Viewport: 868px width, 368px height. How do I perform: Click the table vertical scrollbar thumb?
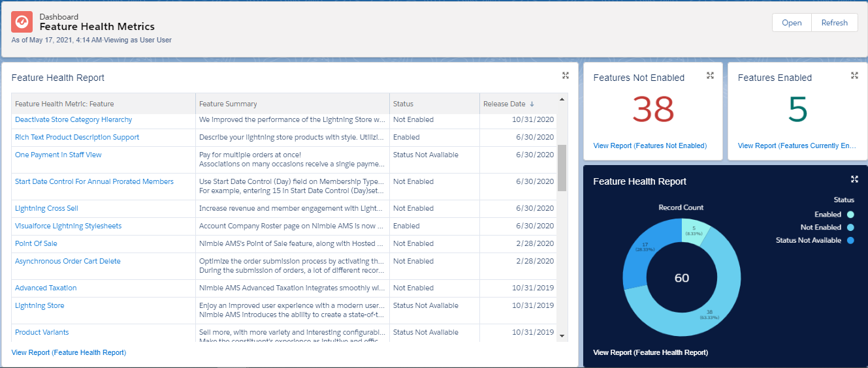562,168
